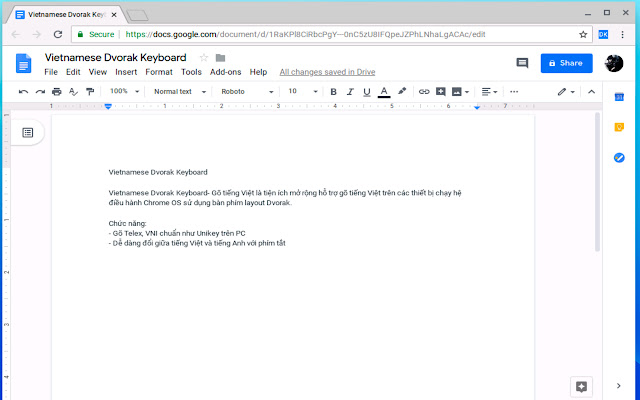Run spell check icon
Viewport: 640px width, 400px height.
[x=73, y=92]
